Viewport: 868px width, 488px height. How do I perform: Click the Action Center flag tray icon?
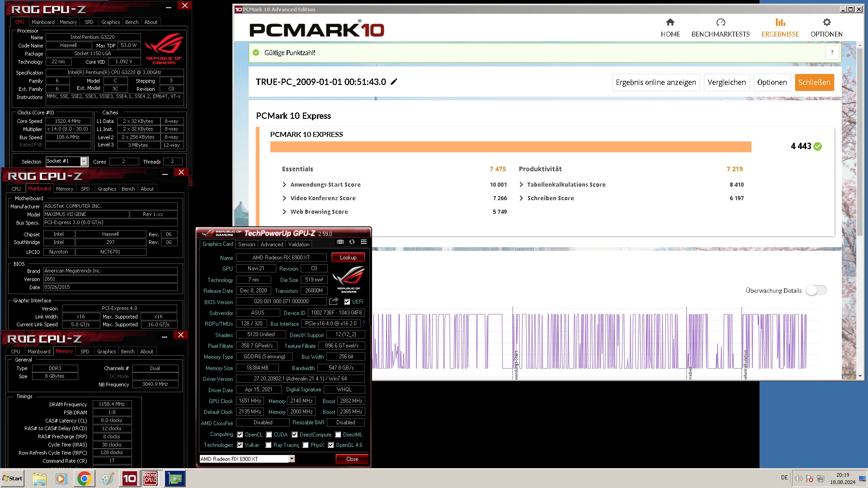pos(810,479)
